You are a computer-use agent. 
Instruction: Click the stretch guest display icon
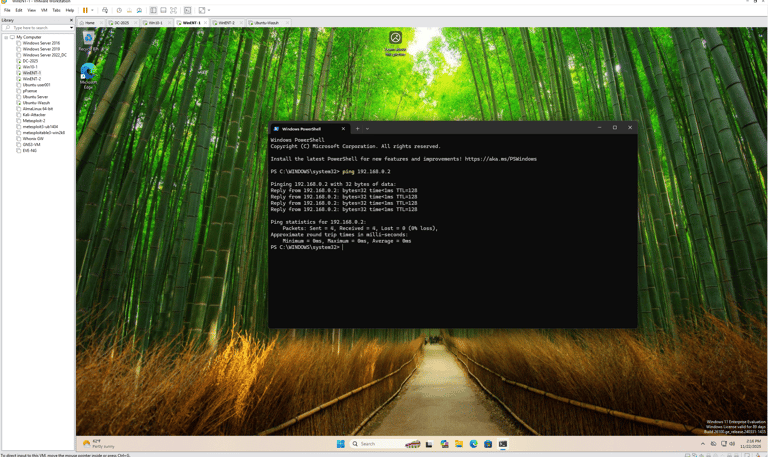pyautogui.click(x=202, y=10)
